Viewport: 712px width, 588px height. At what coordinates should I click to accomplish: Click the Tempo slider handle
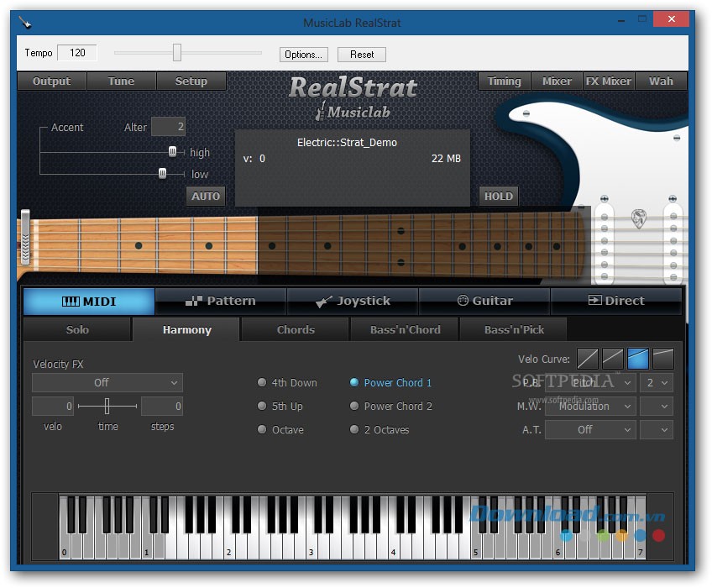pos(177,51)
